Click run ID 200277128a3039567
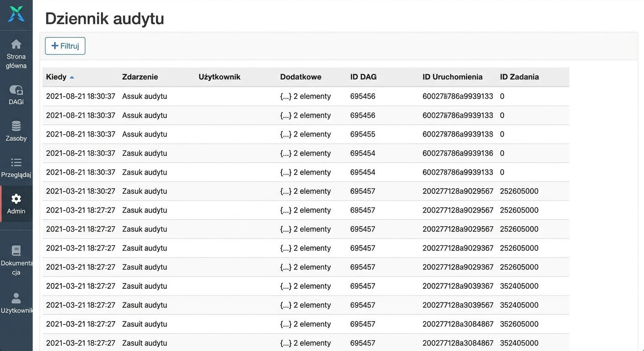Screen dimensions: 644x351 point(458,305)
